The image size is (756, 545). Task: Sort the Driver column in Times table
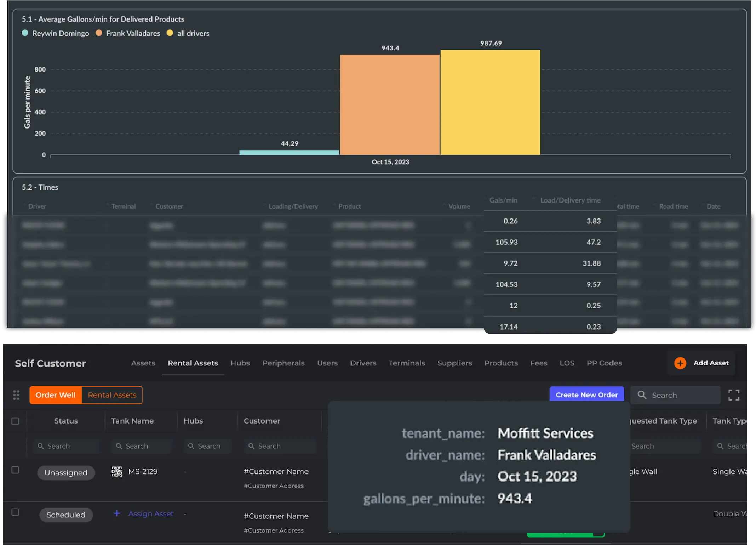(37, 206)
